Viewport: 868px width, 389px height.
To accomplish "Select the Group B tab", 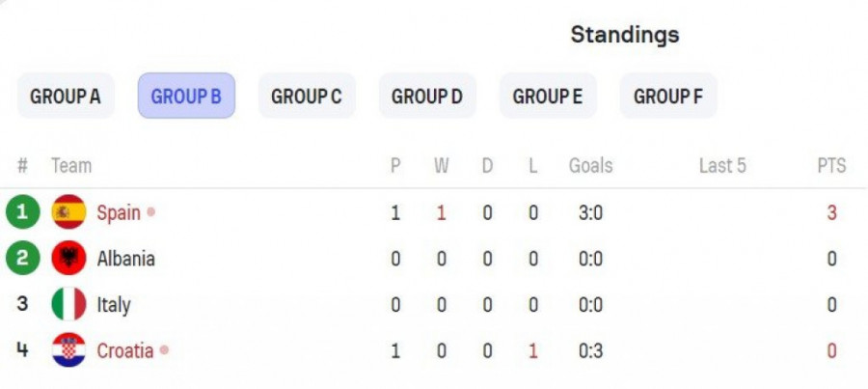I will 186,96.
